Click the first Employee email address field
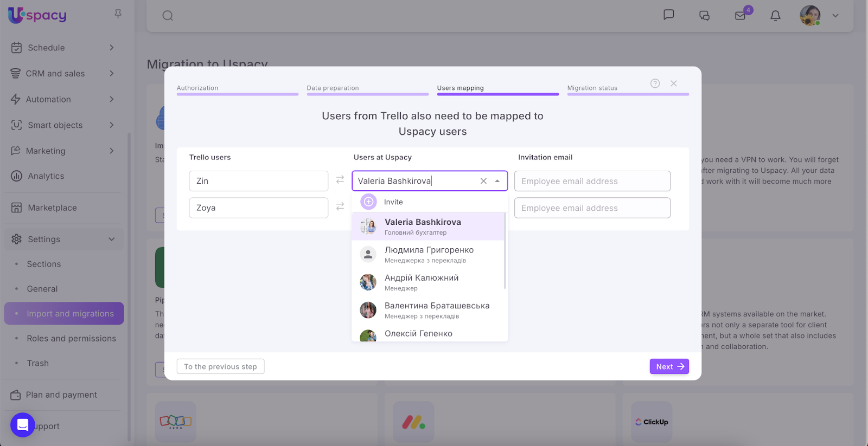This screenshot has height=446, width=868. pyautogui.click(x=592, y=181)
